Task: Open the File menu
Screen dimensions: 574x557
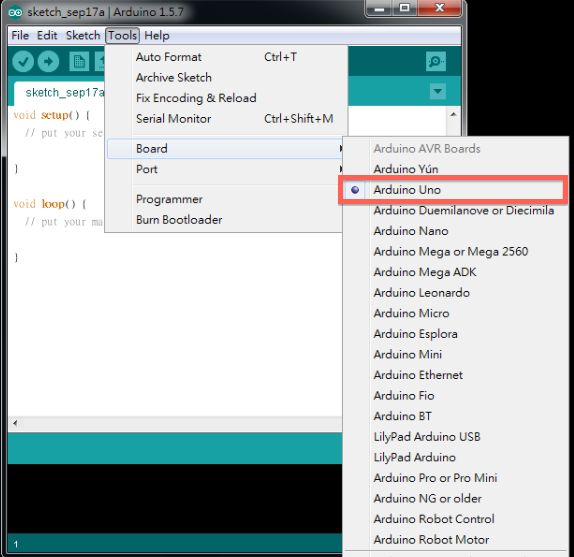Action: [20, 35]
